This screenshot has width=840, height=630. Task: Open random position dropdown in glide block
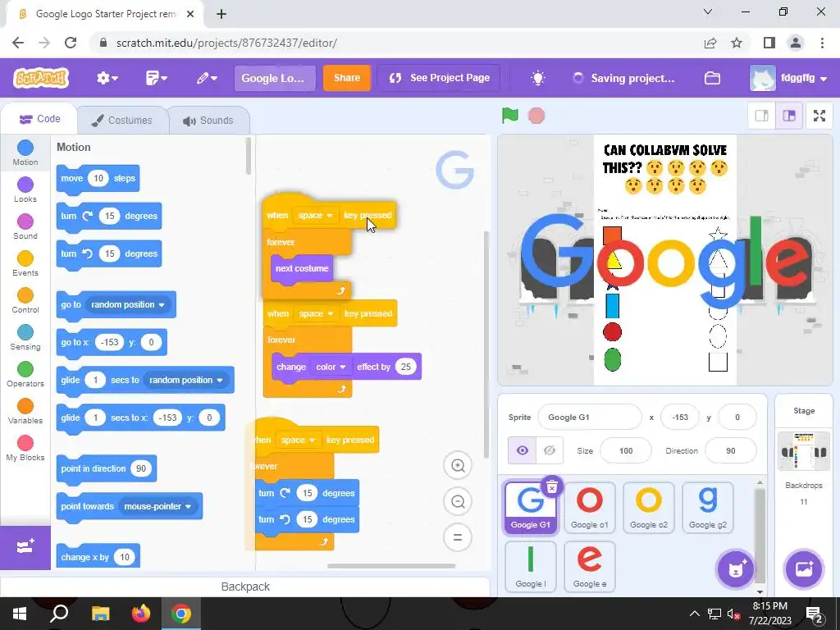pyautogui.click(x=186, y=380)
